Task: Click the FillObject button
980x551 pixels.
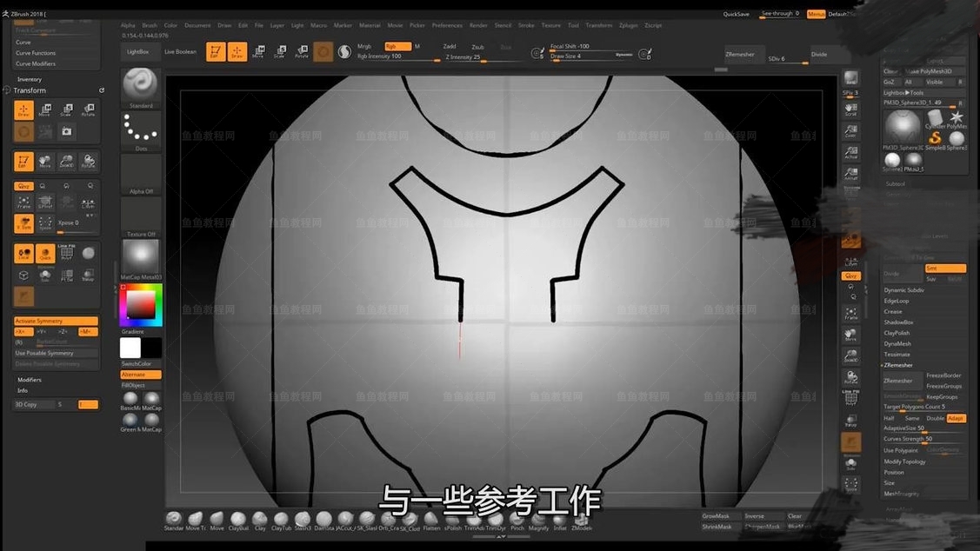Action: tap(141, 385)
